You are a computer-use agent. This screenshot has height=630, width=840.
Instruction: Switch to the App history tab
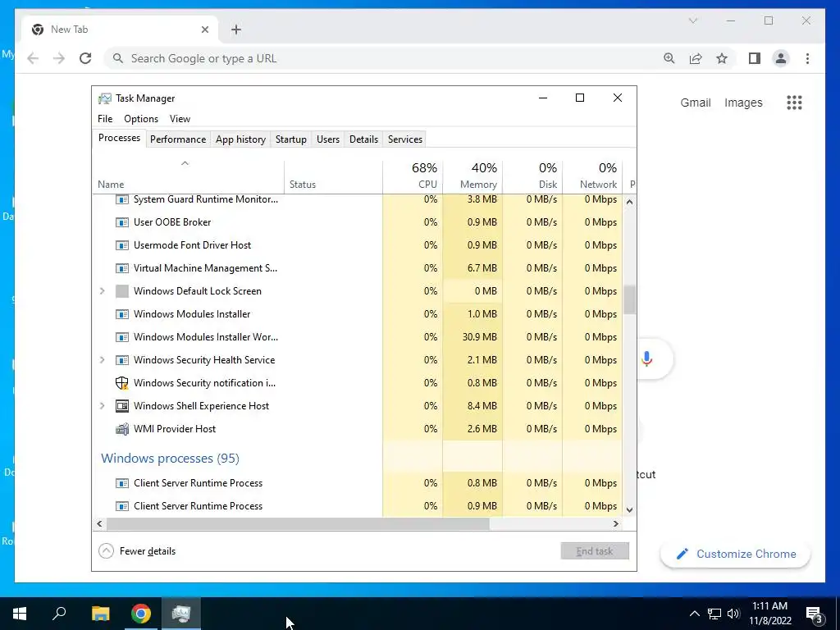(x=240, y=139)
